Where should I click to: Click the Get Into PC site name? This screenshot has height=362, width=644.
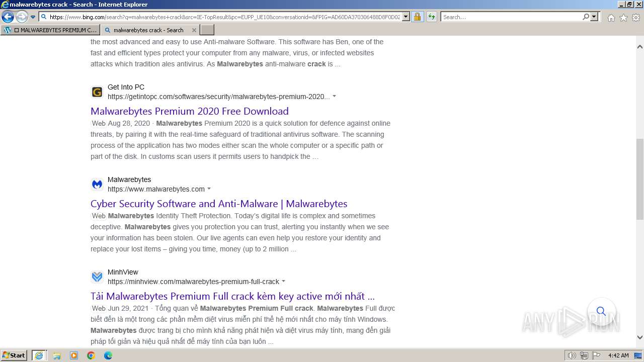coord(126,87)
